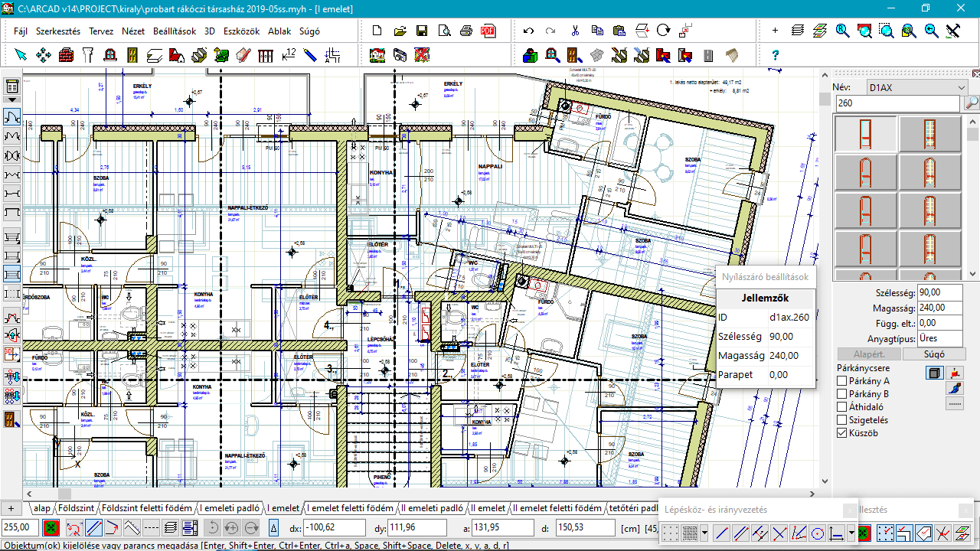Click the Szélesség field showing 90,00
This screenshot has width=980, height=551.
click(940, 292)
